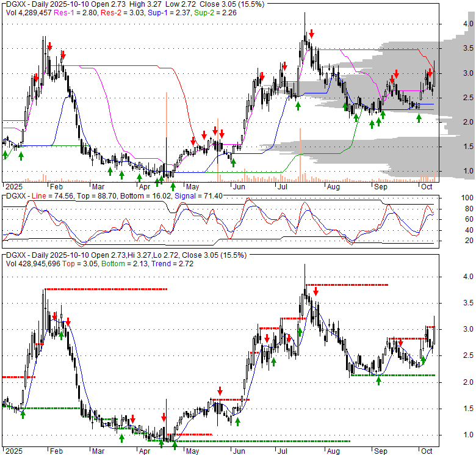Click the 'Oct' month label under top chart
This screenshot has height=455, width=476.
point(427,187)
